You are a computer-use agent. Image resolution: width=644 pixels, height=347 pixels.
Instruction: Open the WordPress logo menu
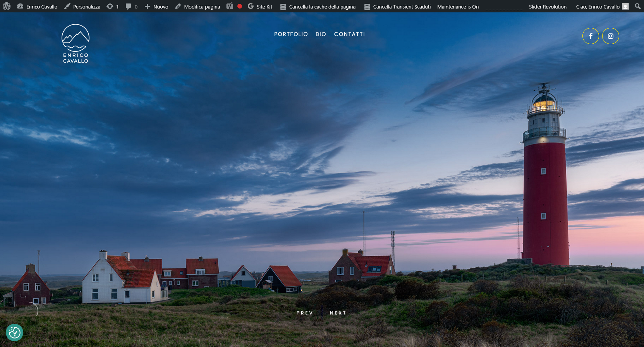click(x=7, y=6)
